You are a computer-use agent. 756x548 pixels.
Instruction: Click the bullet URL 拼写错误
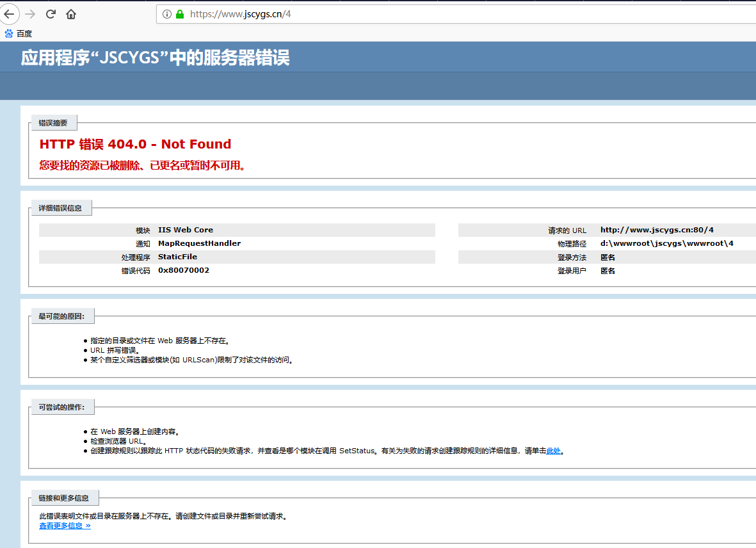(x=115, y=350)
